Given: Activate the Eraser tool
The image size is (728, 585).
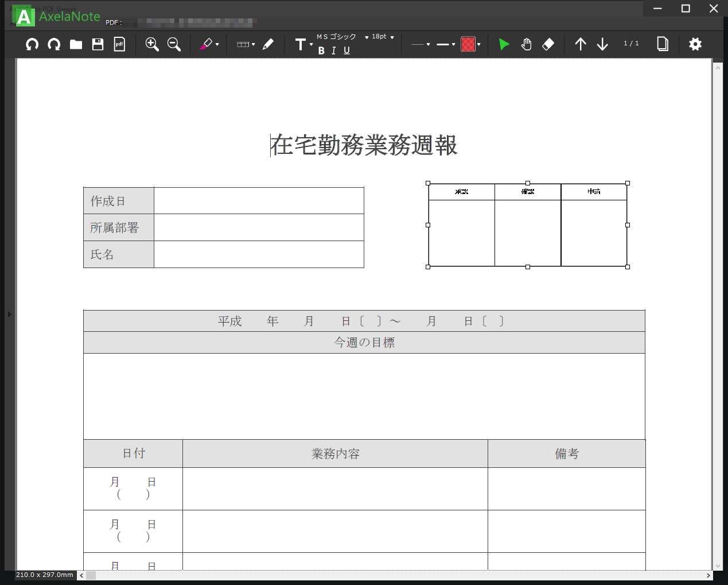Looking at the screenshot, I should [548, 44].
